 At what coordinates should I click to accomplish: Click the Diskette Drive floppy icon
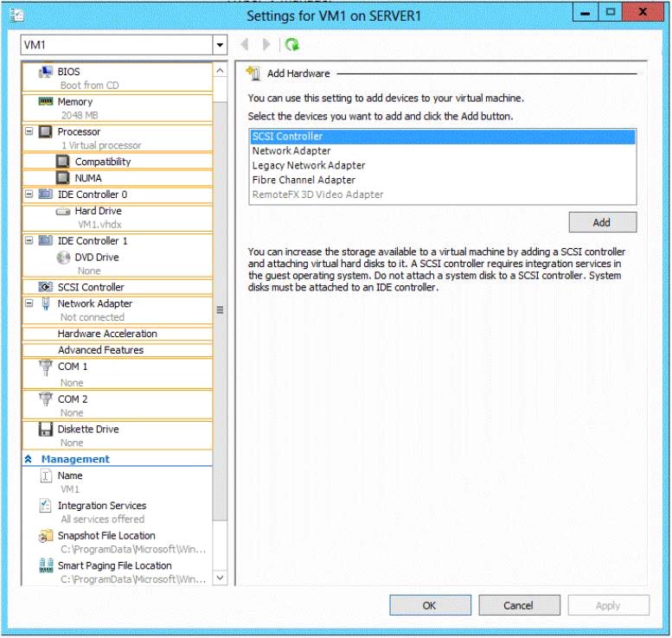point(46,430)
